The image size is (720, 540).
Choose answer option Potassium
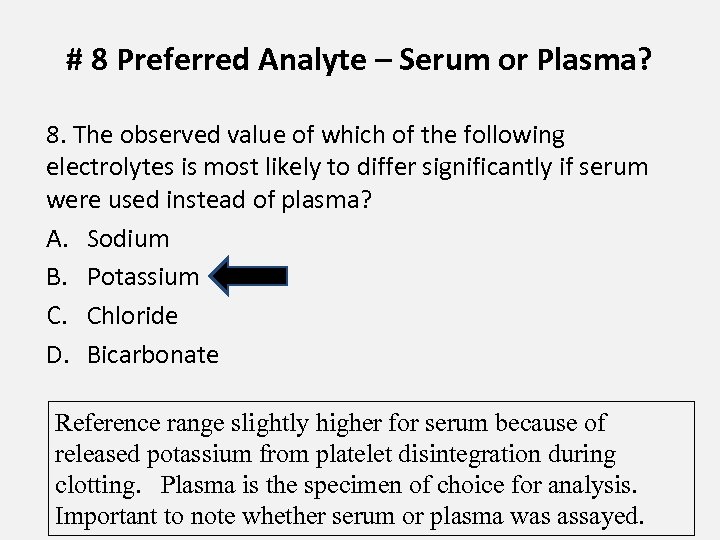click(143, 277)
